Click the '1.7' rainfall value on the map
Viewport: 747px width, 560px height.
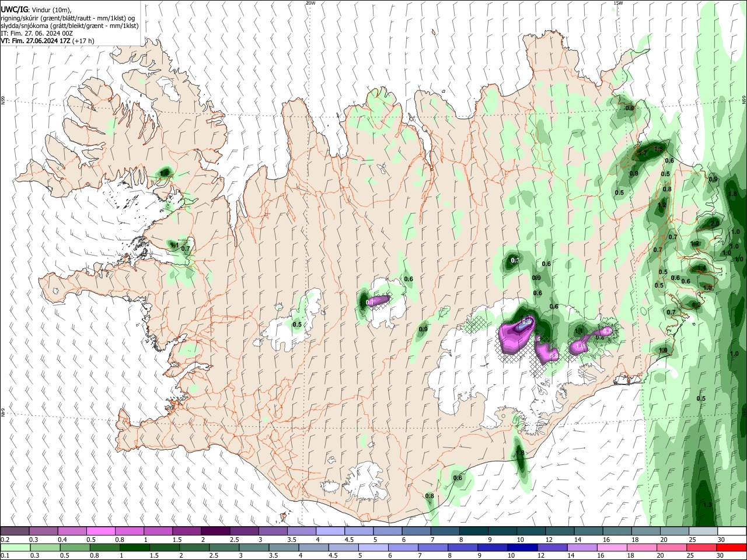pos(643,152)
